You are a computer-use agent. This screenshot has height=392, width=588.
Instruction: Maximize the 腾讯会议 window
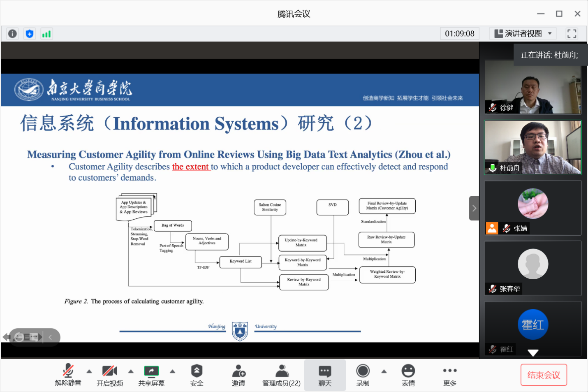(559, 14)
